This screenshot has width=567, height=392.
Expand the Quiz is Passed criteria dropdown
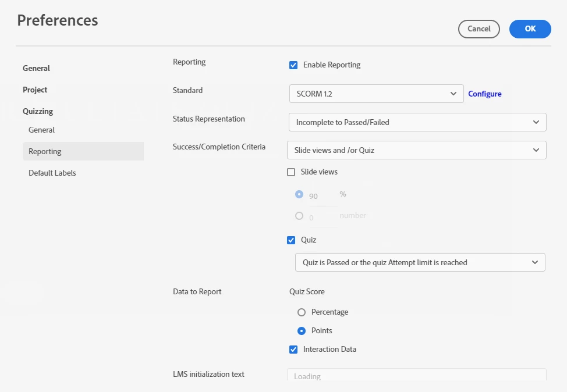pos(420,262)
